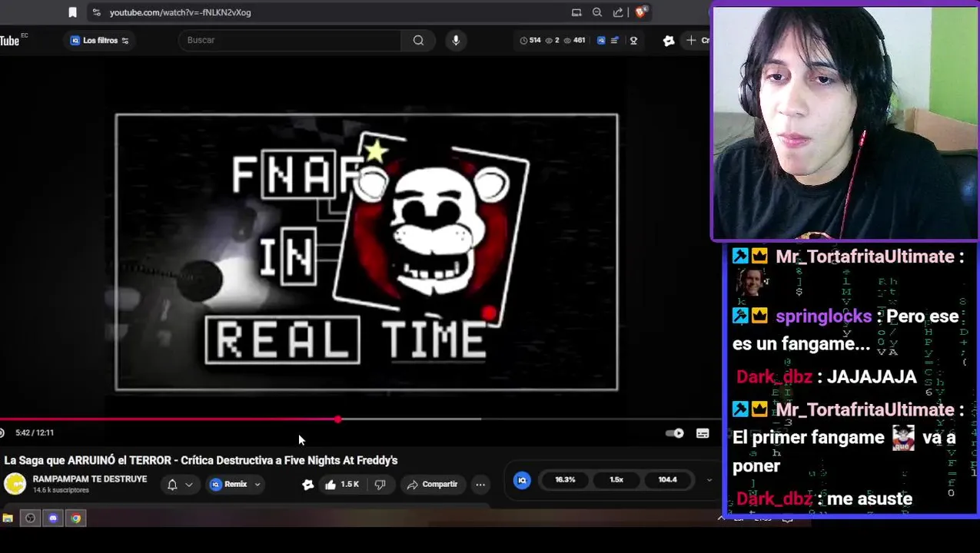Click the JAJAJAJA chat message
The image size is (980, 553).
pyautogui.click(x=872, y=377)
